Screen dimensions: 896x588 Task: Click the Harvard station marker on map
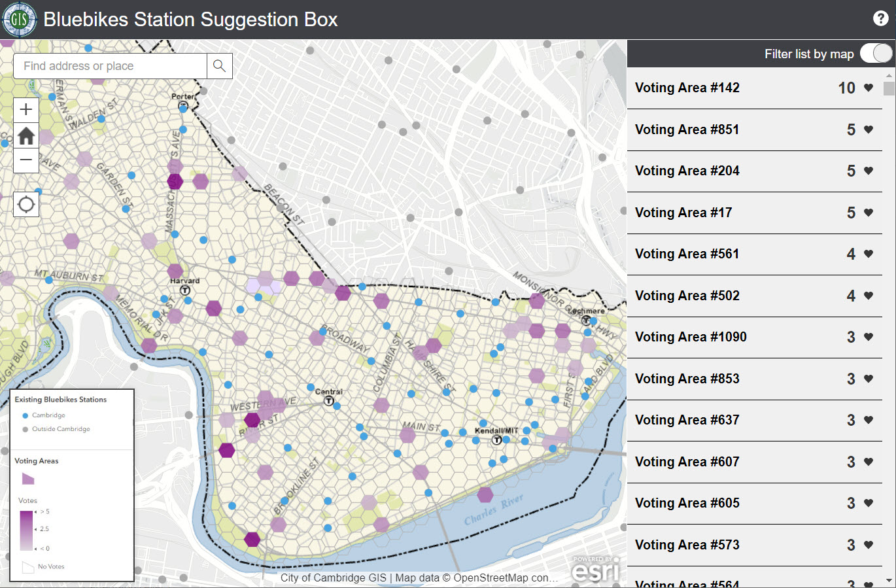[x=185, y=290]
